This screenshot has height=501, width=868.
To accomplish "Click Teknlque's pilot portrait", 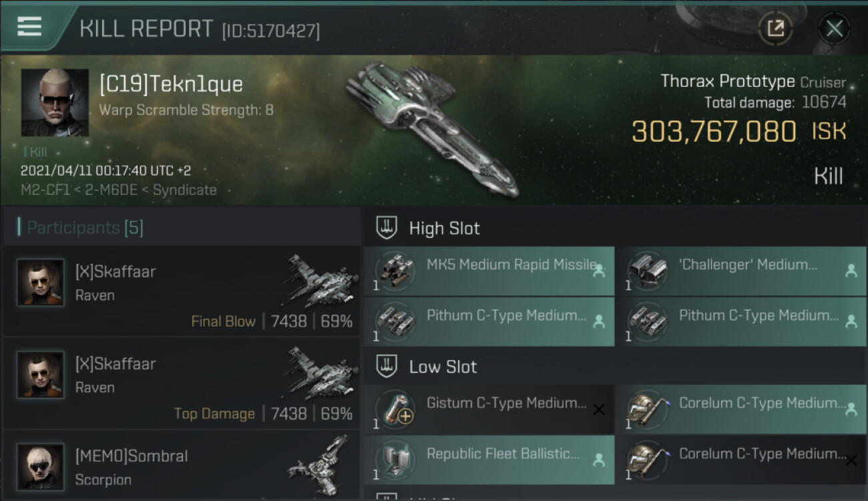I will click(55, 103).
